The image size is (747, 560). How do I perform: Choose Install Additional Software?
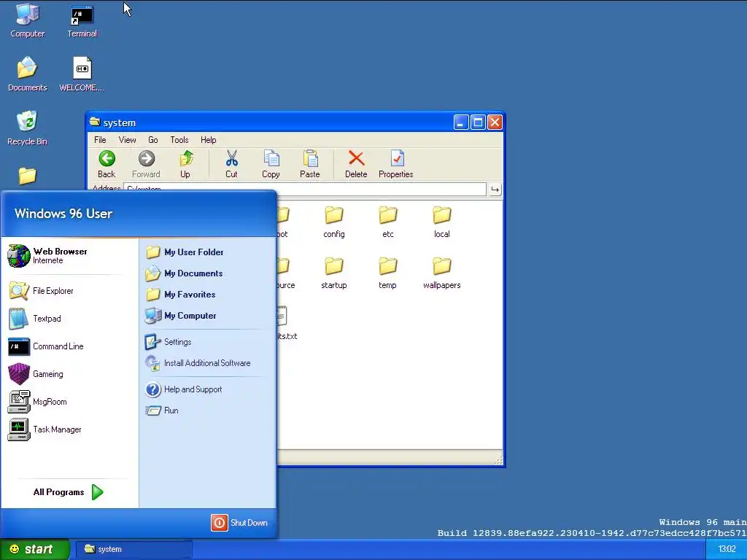pos(198,363)
